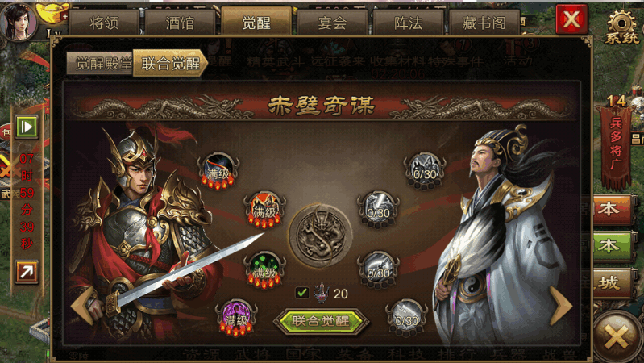The height and width of the screenshot is (363, 644).
Task: Go to previous hero with left arrow
Action: pyautogui.click(x=82, y=306)
